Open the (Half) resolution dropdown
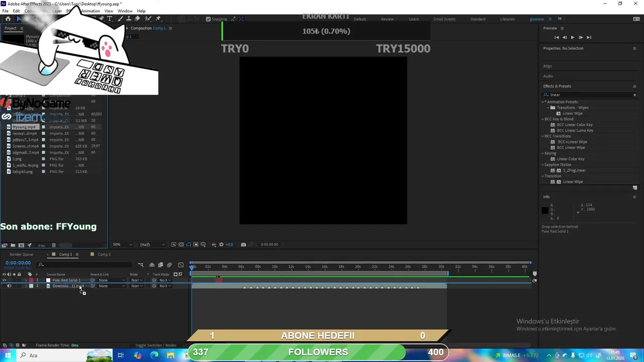Image resolution: width=644 pixels, height=362 pixels. (x=151, y=244)
